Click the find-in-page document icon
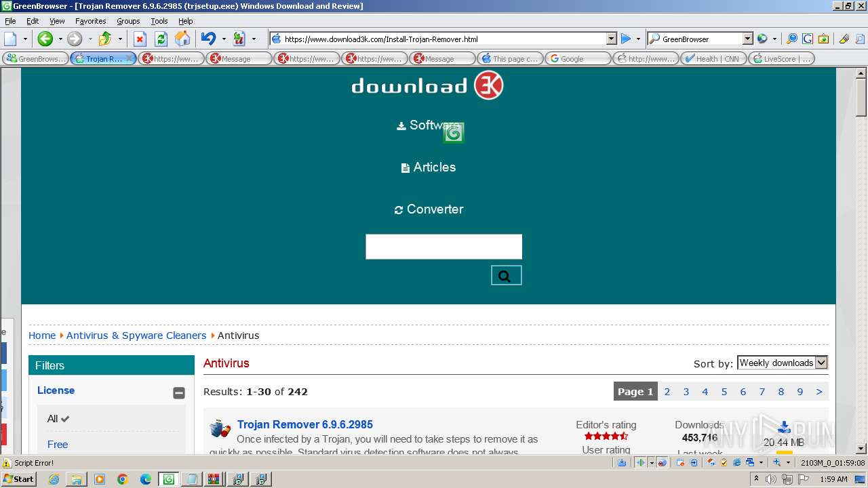This screenshot has height=488, width=868. tap(859, 39)
